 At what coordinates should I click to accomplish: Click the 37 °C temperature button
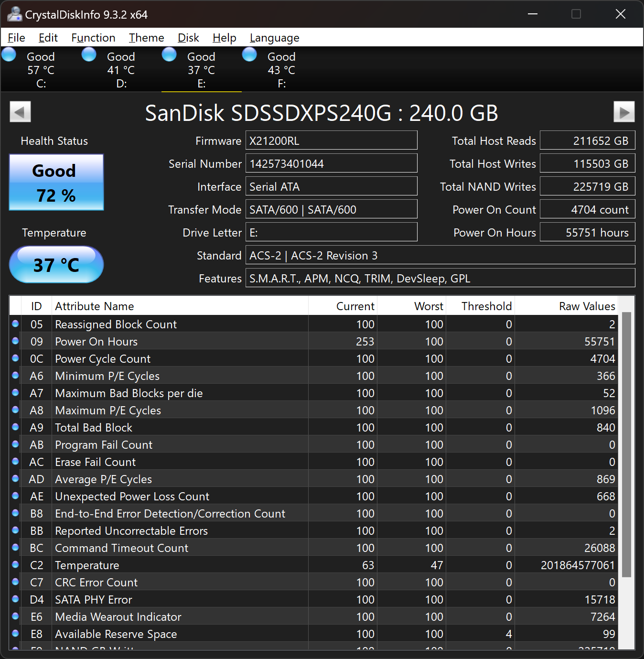[56, 265]
